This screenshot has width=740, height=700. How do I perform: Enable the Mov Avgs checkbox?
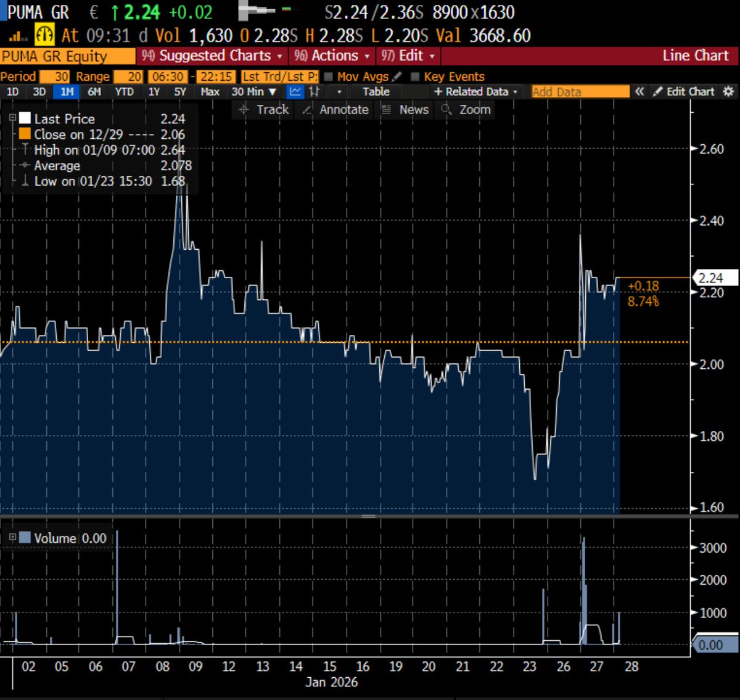329,76
